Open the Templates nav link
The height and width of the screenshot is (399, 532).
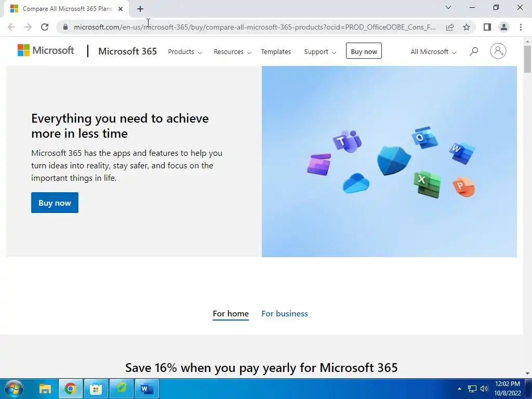coord(276,52)
